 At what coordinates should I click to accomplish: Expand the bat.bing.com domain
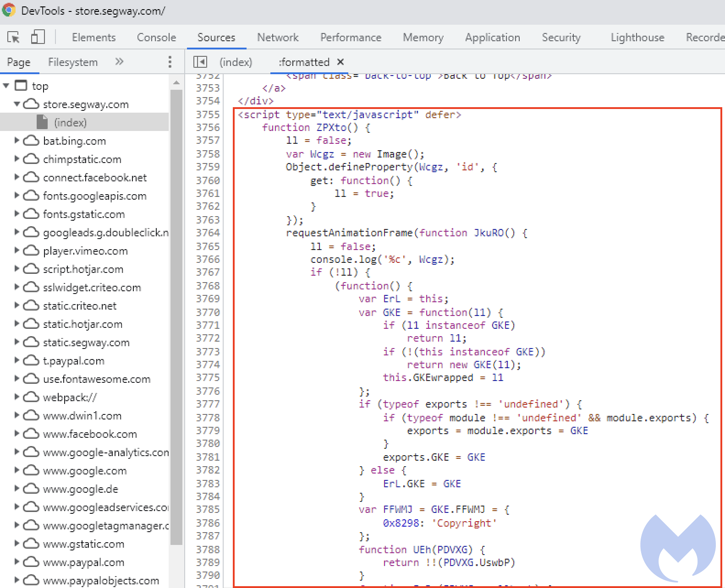click(x=17, y=141)
